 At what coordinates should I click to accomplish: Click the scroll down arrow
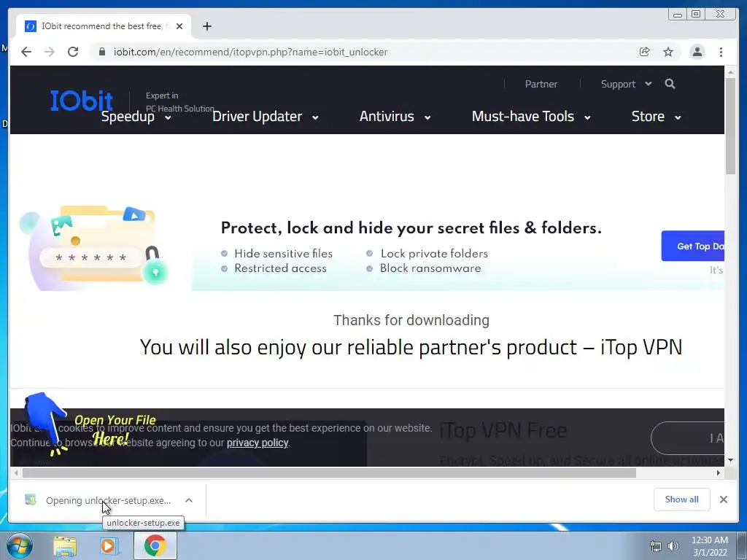click(731, 460)
